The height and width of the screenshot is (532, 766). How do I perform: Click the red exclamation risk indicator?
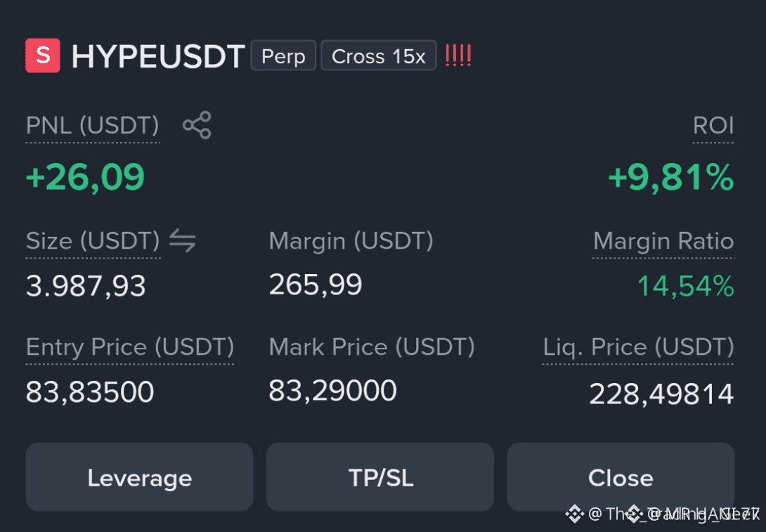(x=458, y=56)
